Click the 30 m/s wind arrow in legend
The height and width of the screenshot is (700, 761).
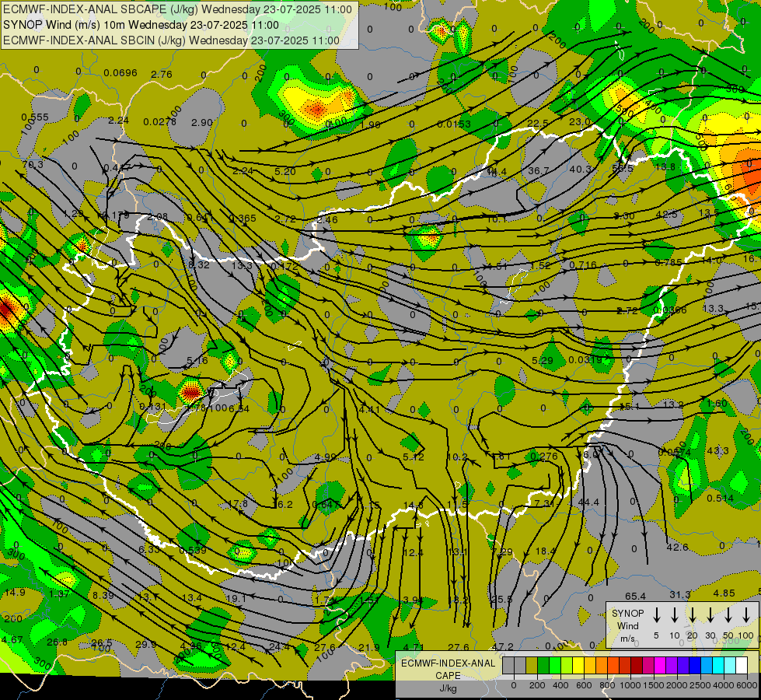[710, 615]
